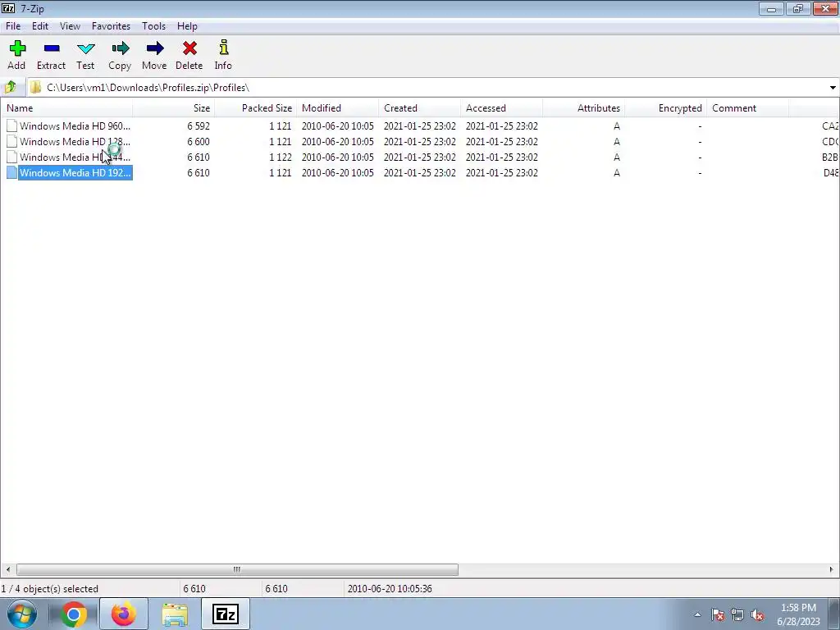
Task: Click the 7-Zip title bar icon
Action: click(x=8, y=8)
